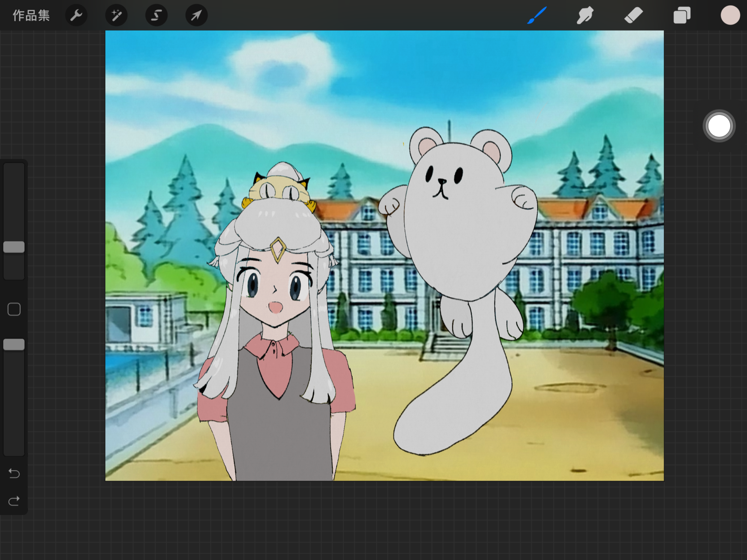The image size is (747, 560).
Task: Tap the girl's gold forehead gem
Action: [278, 249]
